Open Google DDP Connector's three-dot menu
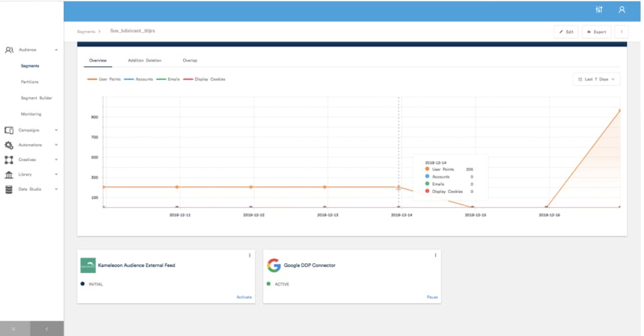The height and width of the screenshot is (336, 644). click(x=435, y=256)
